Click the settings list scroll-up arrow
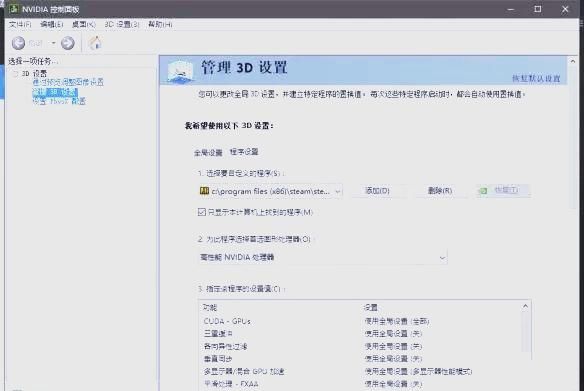 tap(525, 306)
